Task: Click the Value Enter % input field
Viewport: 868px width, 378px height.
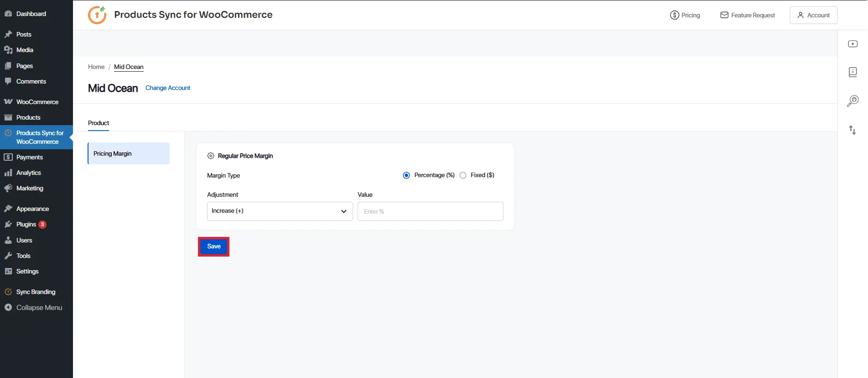Action: 430,211
